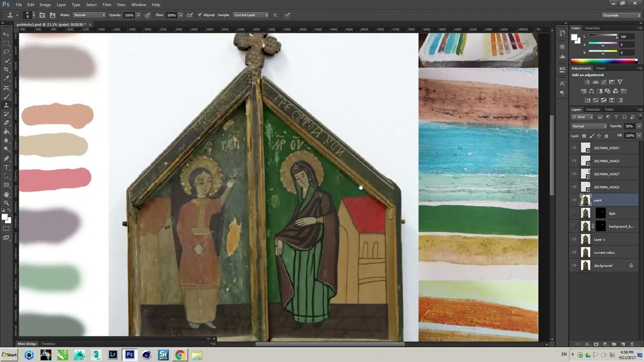Select the Eraser tool
The width and height of the screenshot is (644, 362).
tap(7, 123)
